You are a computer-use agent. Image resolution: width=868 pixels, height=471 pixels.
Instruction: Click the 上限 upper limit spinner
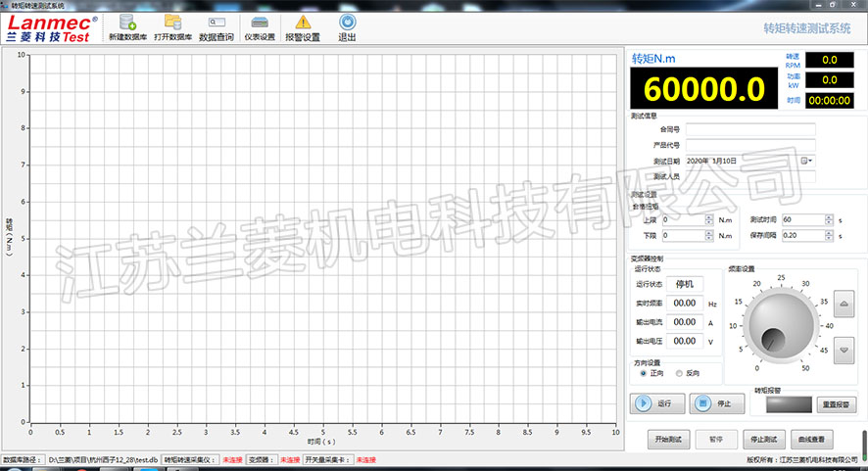[708, 220]
